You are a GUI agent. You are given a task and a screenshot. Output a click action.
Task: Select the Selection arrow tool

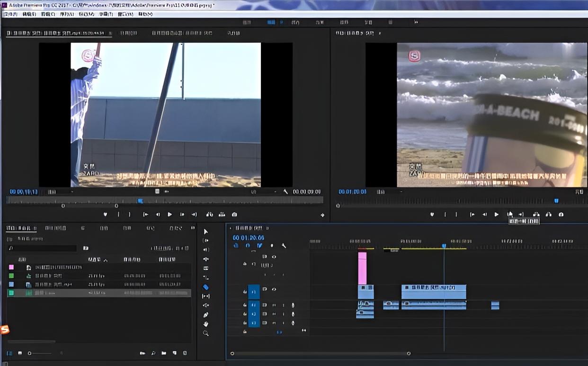(x=205, y=231)
